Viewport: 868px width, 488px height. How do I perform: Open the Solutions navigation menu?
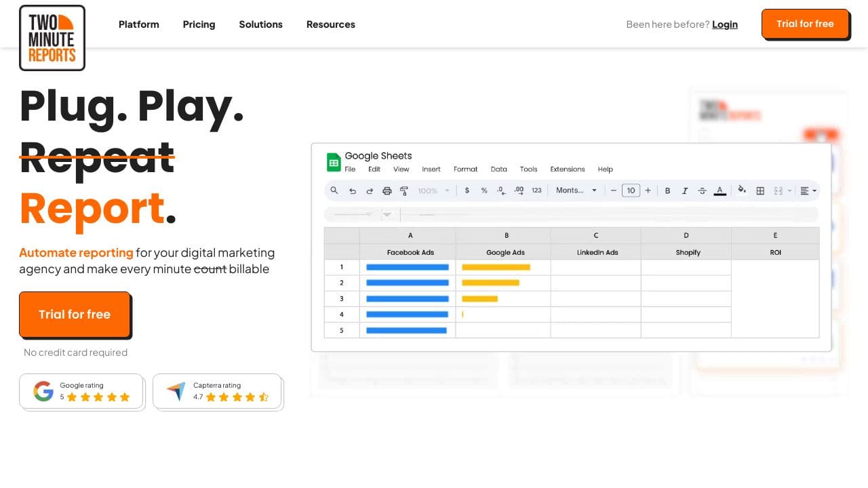pos(260,24)
